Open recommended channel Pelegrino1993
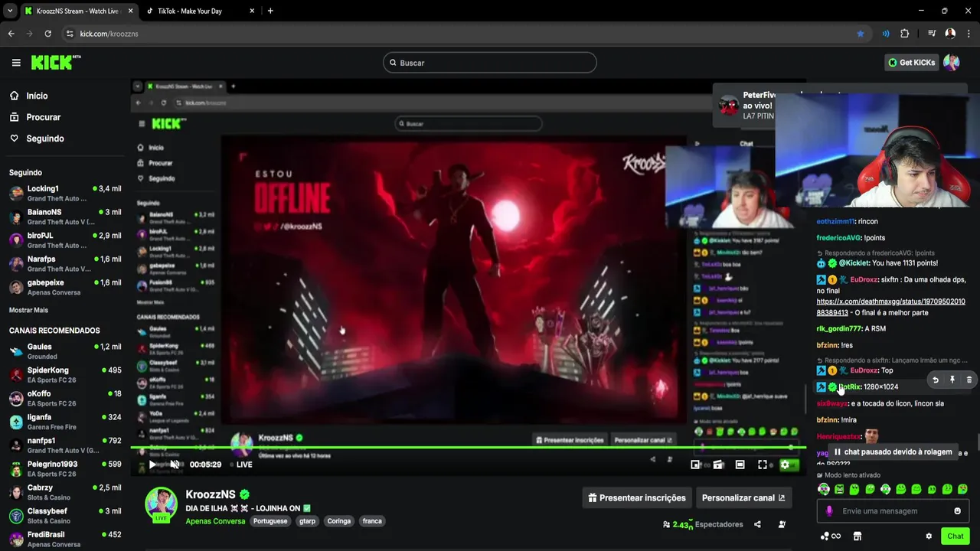Image resolution: width=980 pixels, height=551 pixels. click(x=64, y=468)
